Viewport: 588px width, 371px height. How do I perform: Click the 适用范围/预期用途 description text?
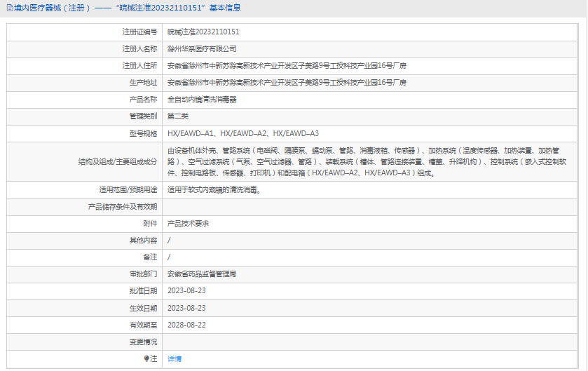click(214, 190)
